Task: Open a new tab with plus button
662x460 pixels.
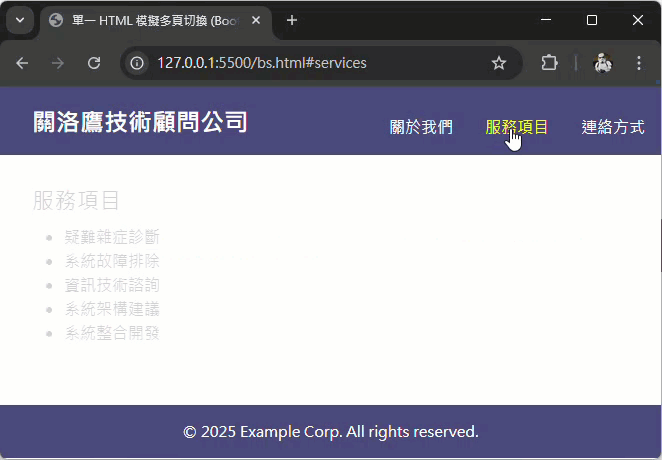Action: tap(292, 20)
